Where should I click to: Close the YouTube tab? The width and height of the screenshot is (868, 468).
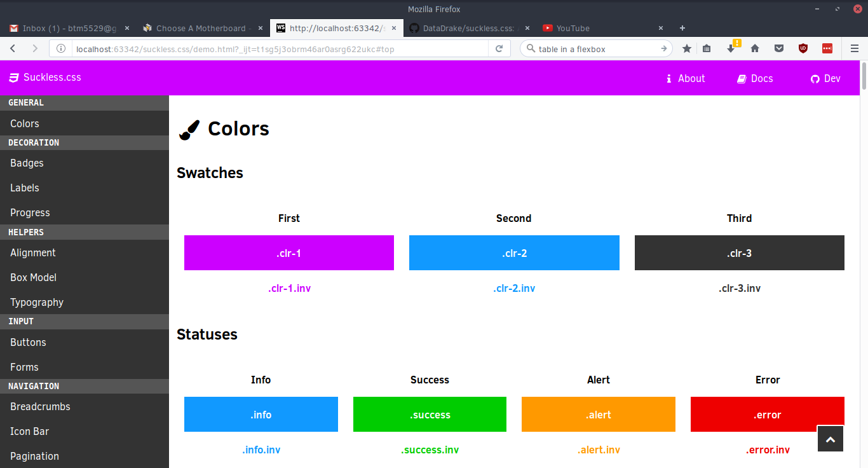[661, 28]
